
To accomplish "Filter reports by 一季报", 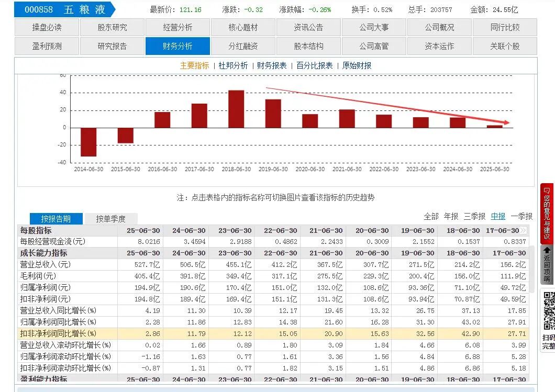I will click(521, 216).
